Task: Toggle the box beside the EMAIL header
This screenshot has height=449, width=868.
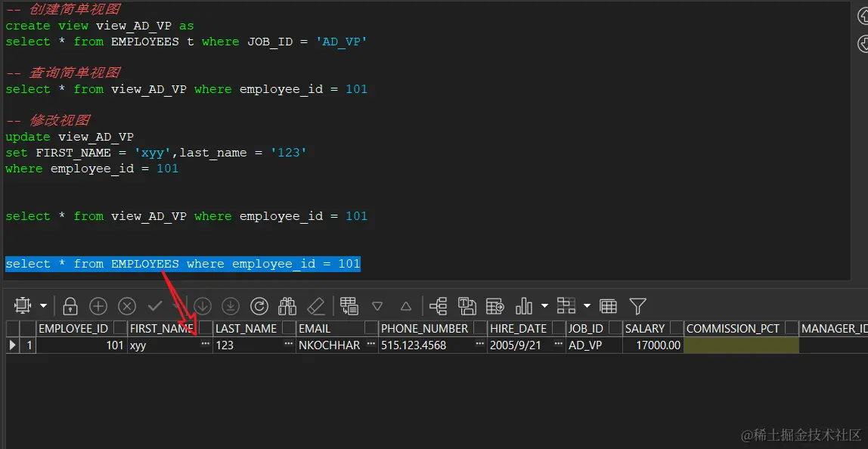Action: (371, 328)
